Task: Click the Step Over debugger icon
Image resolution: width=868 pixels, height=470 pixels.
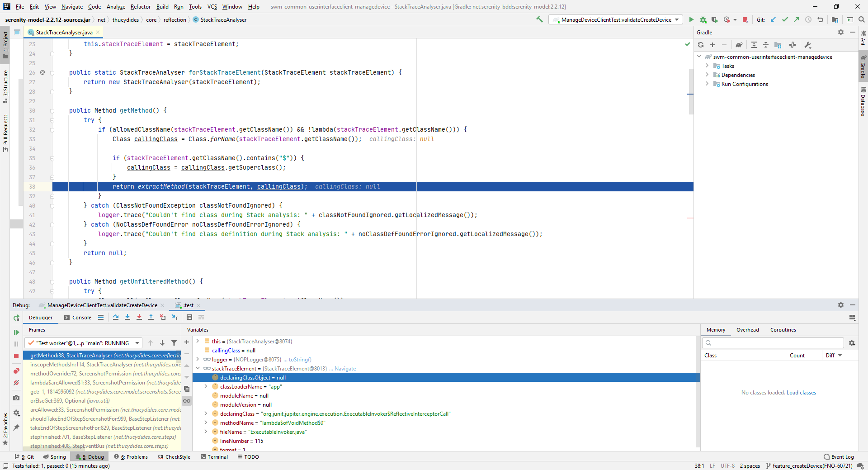Action: coord(116,317)
